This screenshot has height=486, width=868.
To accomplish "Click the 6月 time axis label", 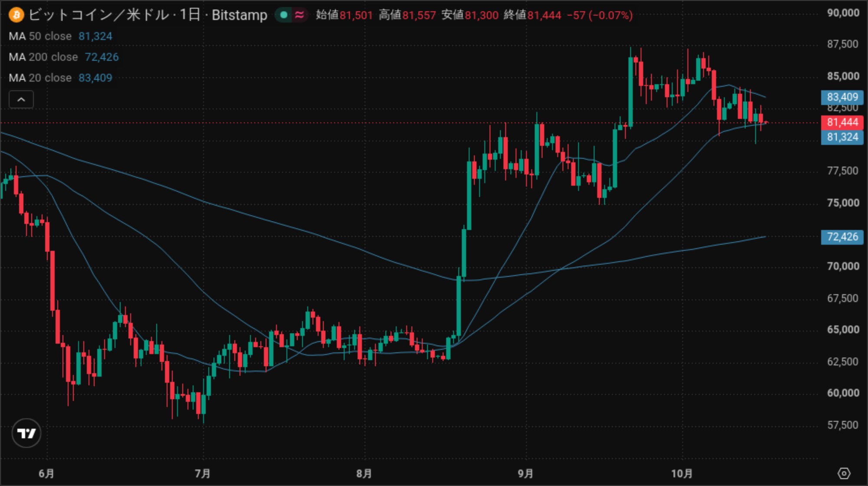I will coord(46,473).
